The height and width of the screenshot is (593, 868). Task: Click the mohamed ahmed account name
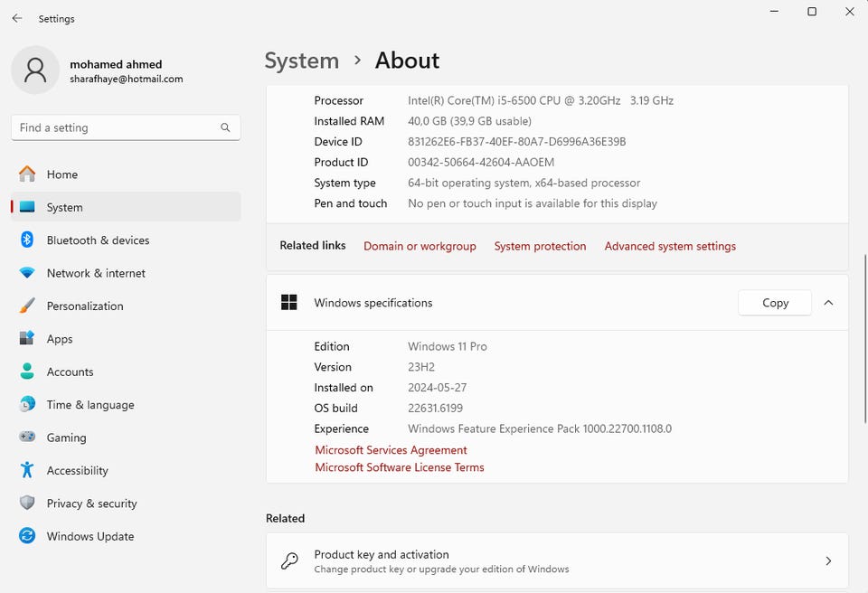116,64
